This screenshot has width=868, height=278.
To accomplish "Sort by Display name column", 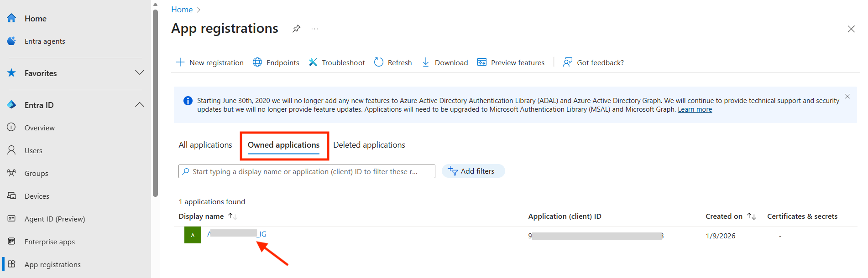I will pyautogui.click(x=233, y=216).
